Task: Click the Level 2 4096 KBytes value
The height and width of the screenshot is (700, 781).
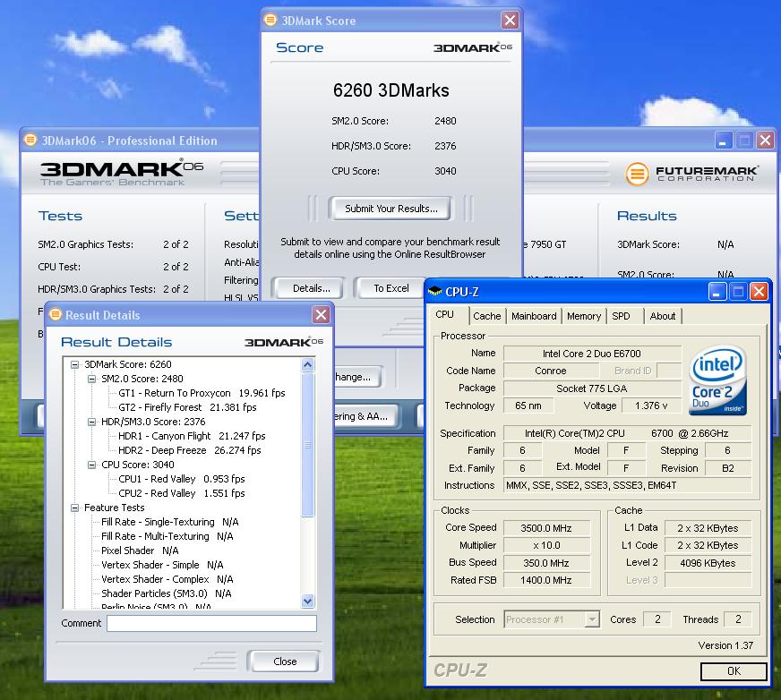Action: tap(708, 563)
